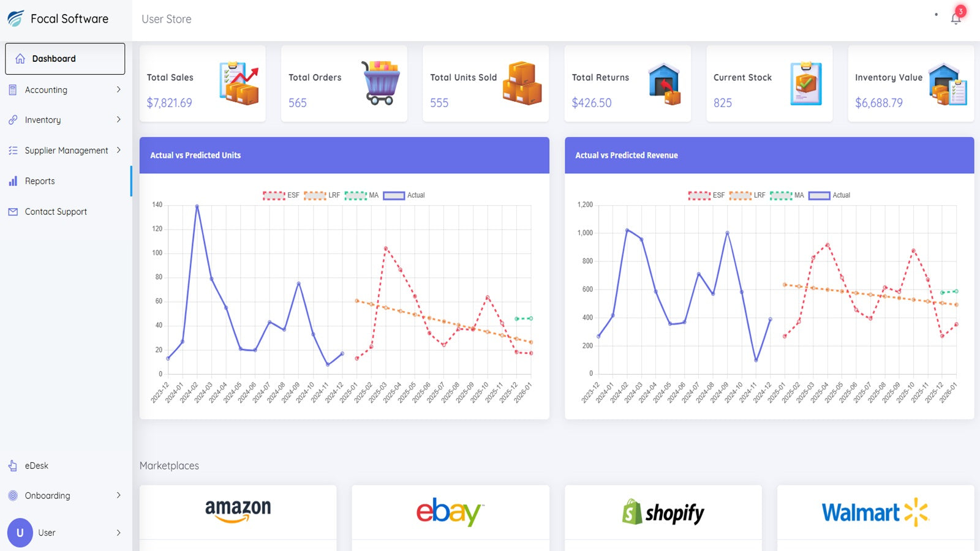
Task: Open the eDesk sidebar link
Action: click(x=36, y=466)
